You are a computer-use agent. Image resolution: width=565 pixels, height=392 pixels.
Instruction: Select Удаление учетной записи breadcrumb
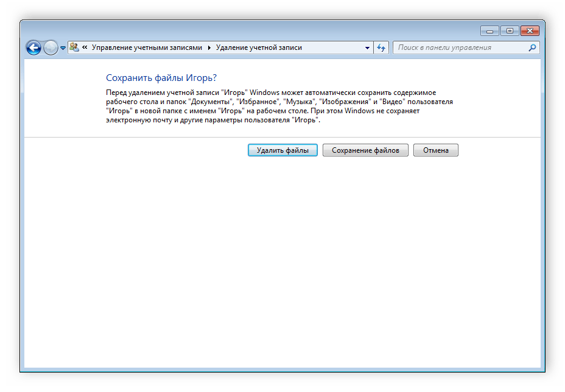coord(258,47)
